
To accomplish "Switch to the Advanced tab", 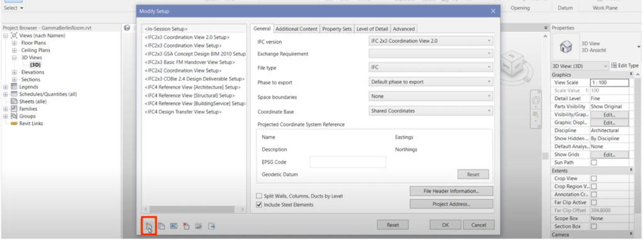I will click(x=404, y=29).
